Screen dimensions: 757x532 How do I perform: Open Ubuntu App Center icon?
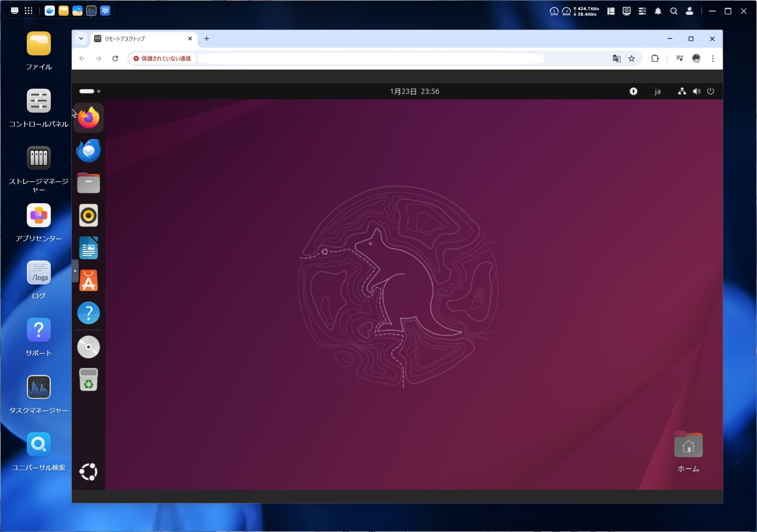coord(88,281)
